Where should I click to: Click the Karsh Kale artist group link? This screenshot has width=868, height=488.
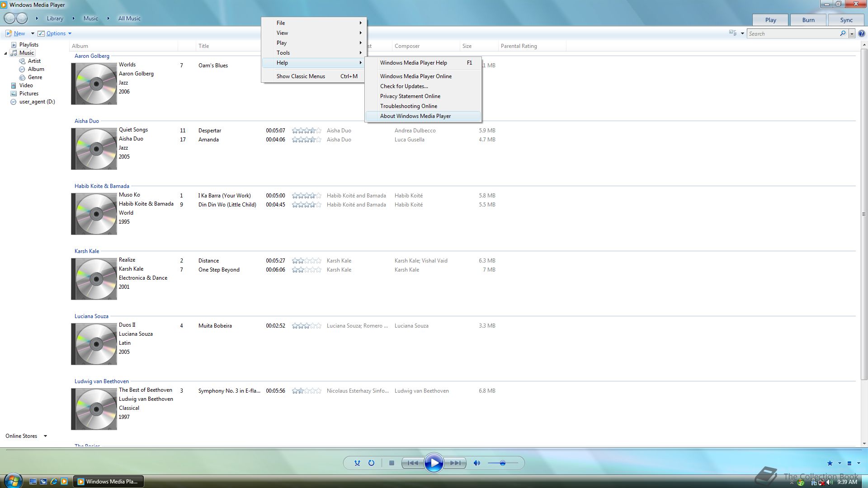(x=87, y=251)
